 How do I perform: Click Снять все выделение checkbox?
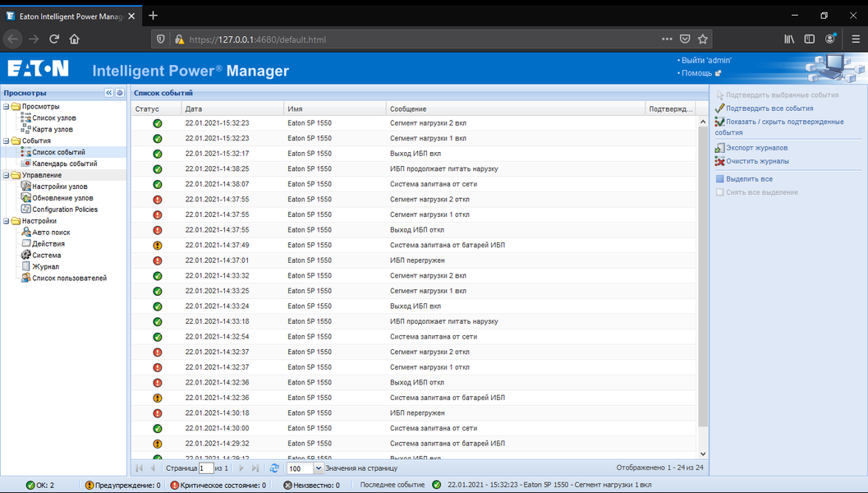719,192
